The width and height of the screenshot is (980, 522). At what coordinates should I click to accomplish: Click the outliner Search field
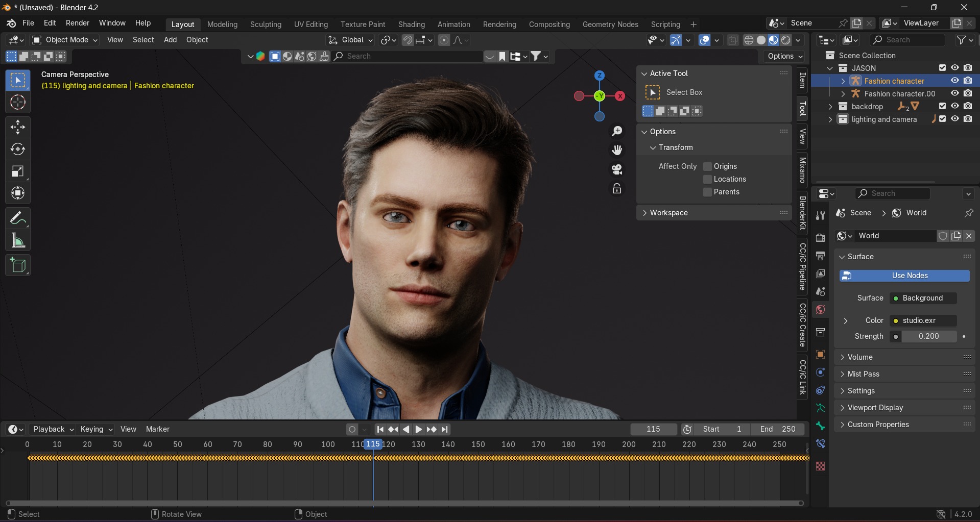click(x=908, y=40)
